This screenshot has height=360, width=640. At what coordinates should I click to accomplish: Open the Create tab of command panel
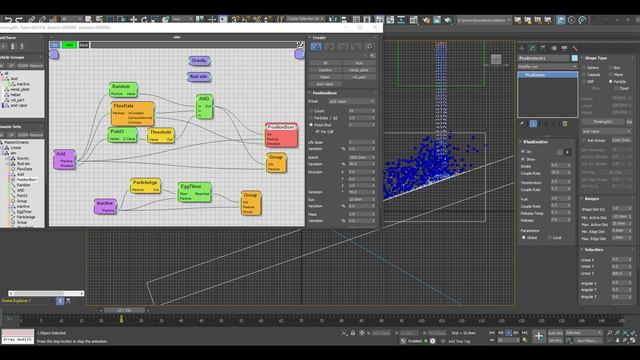tap(522, 48)
